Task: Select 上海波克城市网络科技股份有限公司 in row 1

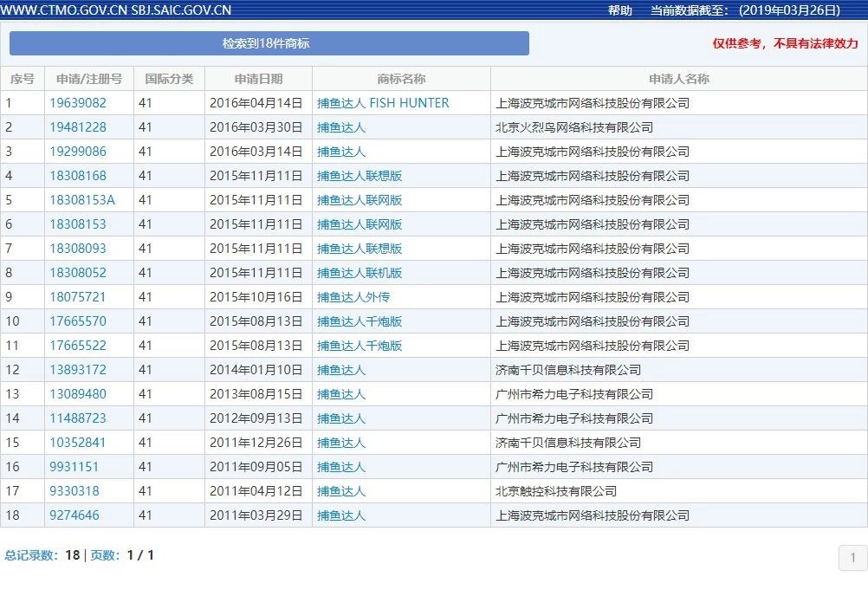Action: (593, 103)
